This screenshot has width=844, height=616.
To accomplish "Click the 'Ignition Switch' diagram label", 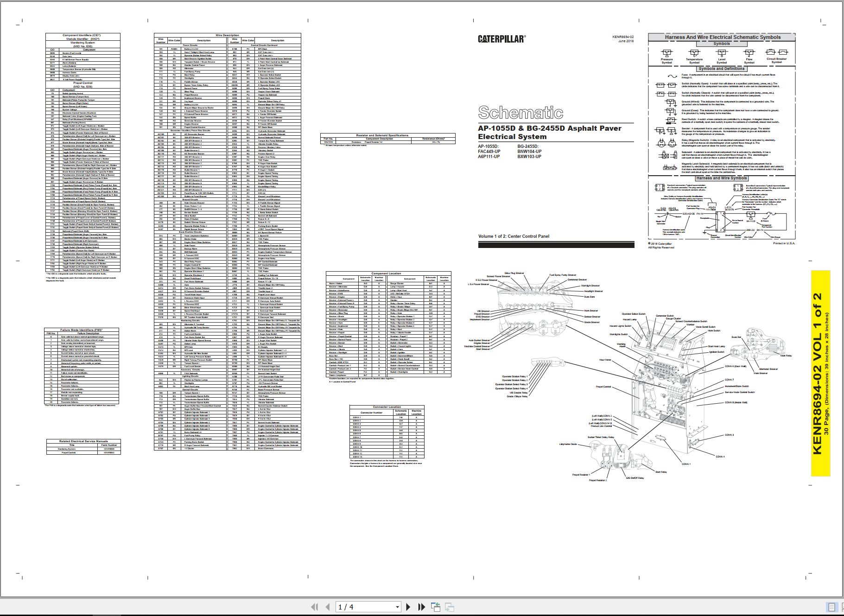I will [x=717, y=352].
